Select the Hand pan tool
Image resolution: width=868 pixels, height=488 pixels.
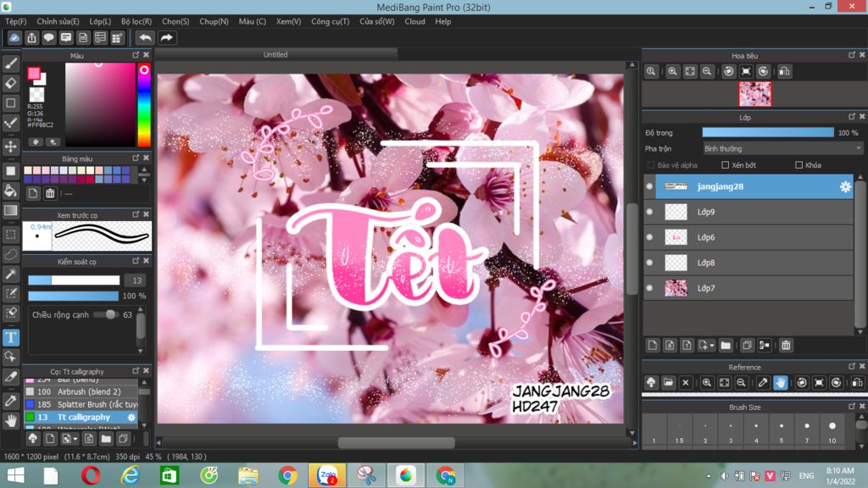[x=10, y=420]
